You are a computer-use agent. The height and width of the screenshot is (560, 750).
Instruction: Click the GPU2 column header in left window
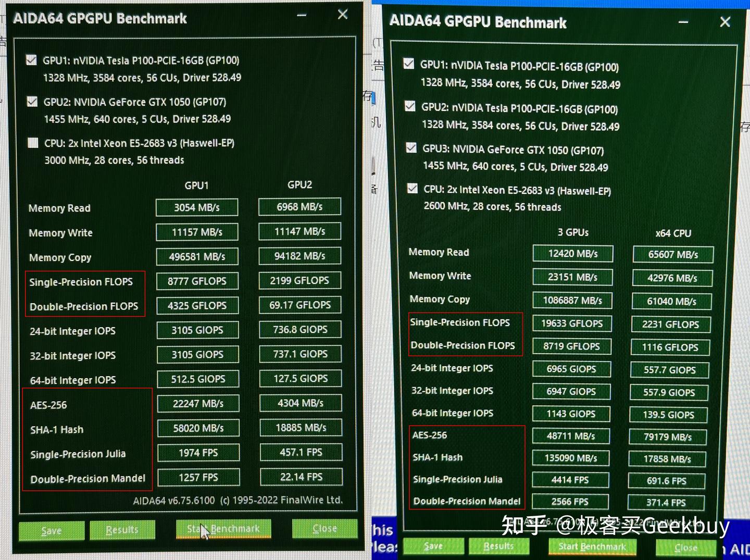pos(300,185)
